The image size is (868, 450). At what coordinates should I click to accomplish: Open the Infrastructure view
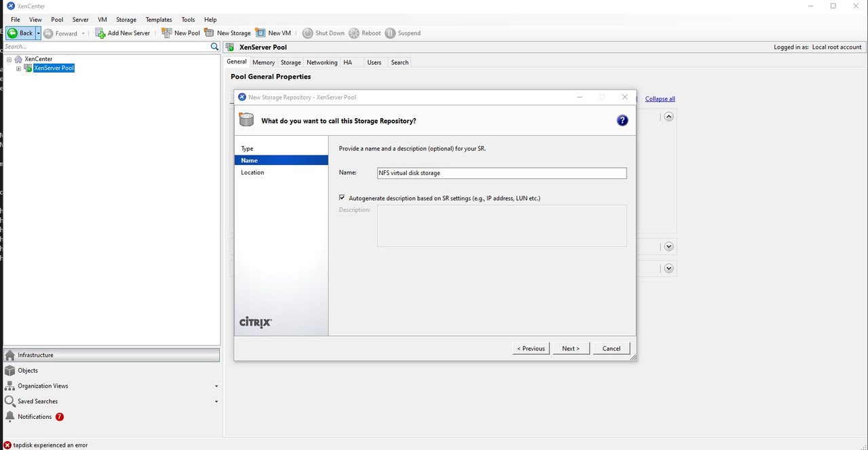(112, 355)
